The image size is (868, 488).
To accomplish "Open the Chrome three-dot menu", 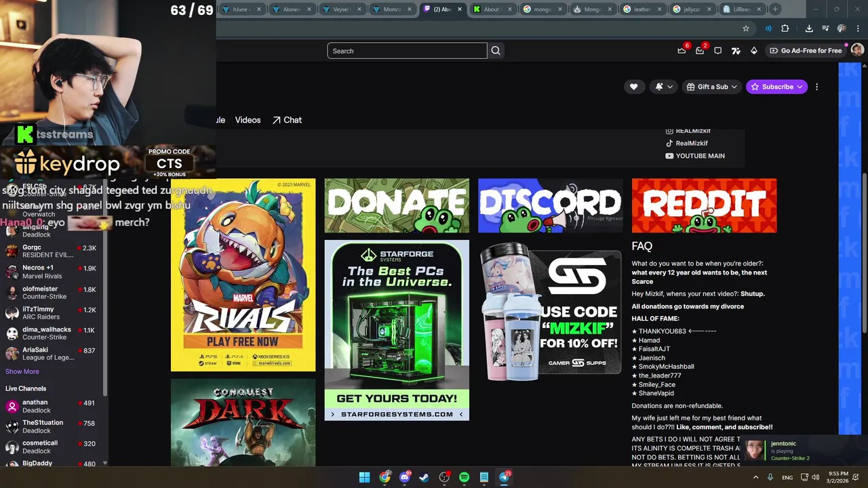I will tap(859, 28).
